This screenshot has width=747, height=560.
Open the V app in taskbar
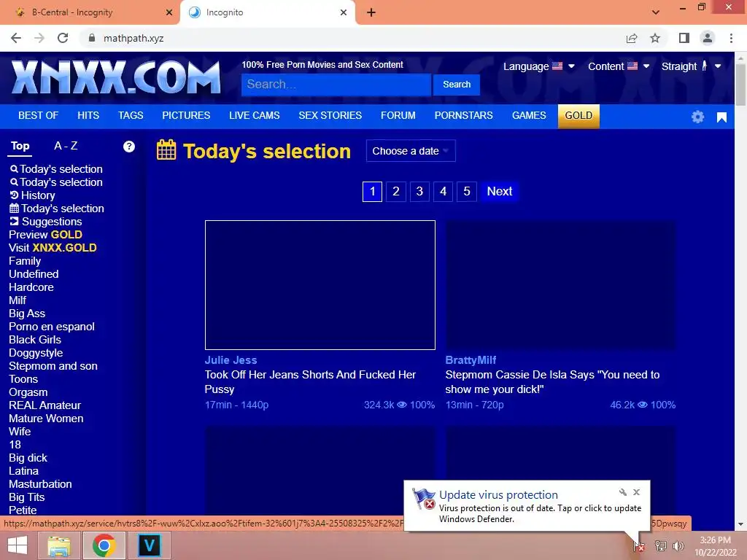[149, 545]
